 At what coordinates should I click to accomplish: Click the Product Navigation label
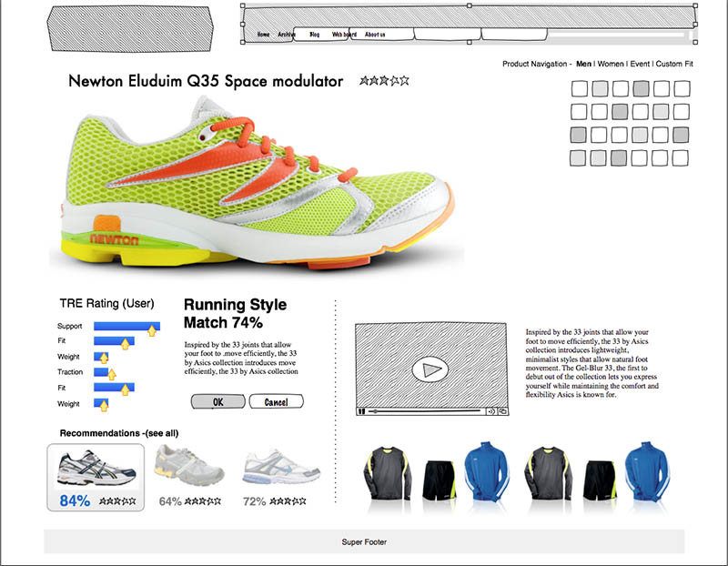(x=535, y=64)
